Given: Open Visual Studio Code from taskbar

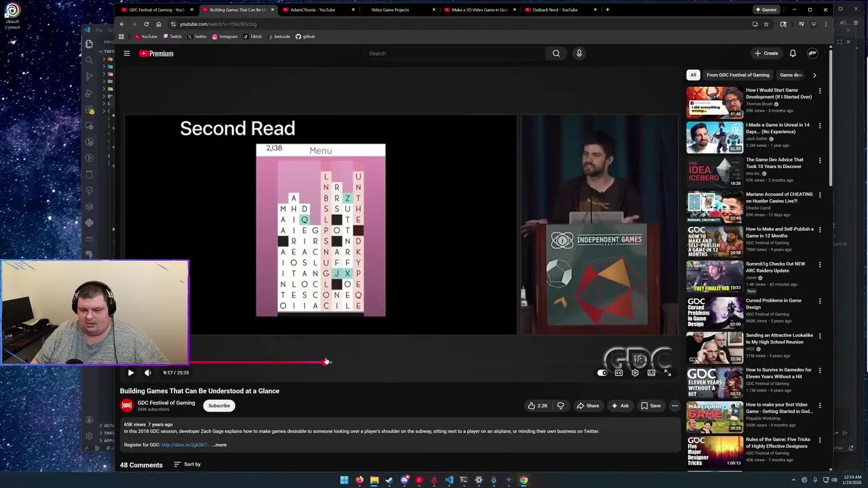Looking at the screenshot, I should pyautogui.click(x=449, y=480).
